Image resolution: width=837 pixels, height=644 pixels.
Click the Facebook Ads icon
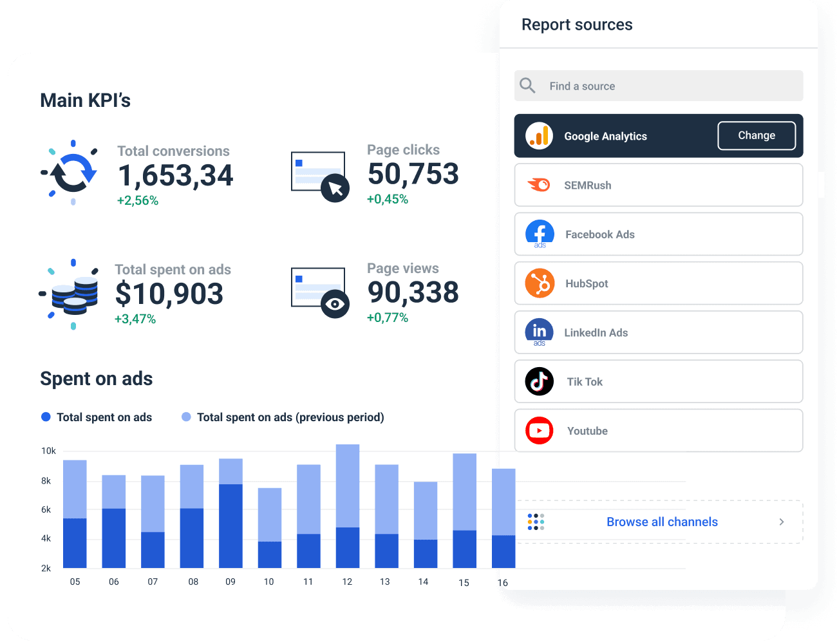(x=539, y=234)
